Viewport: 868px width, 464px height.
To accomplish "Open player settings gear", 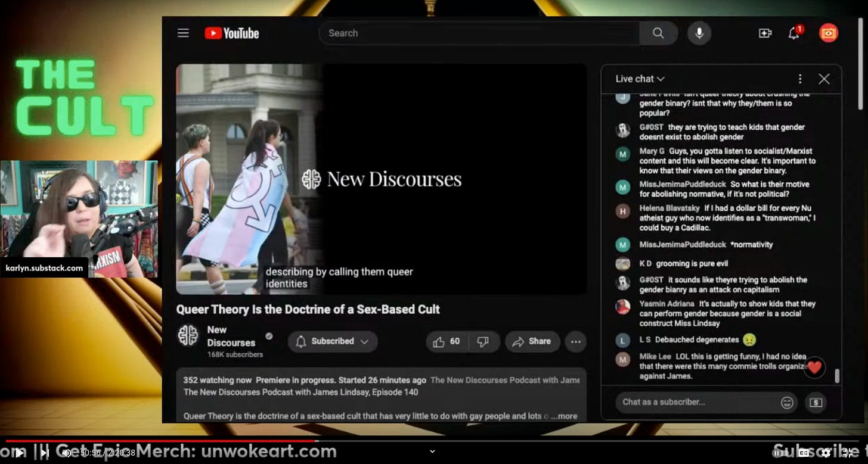I will click(x=826, y=453).
